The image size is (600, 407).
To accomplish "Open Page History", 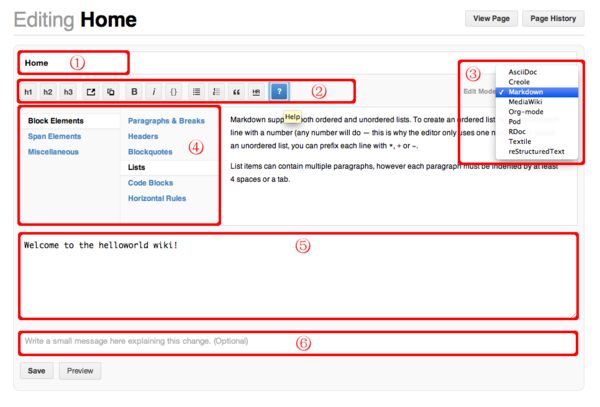I will (x=553, y=18).
